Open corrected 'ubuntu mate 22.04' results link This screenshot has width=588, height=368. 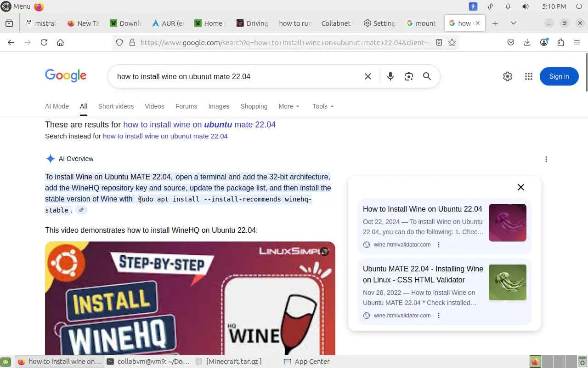tap(199, 125)
